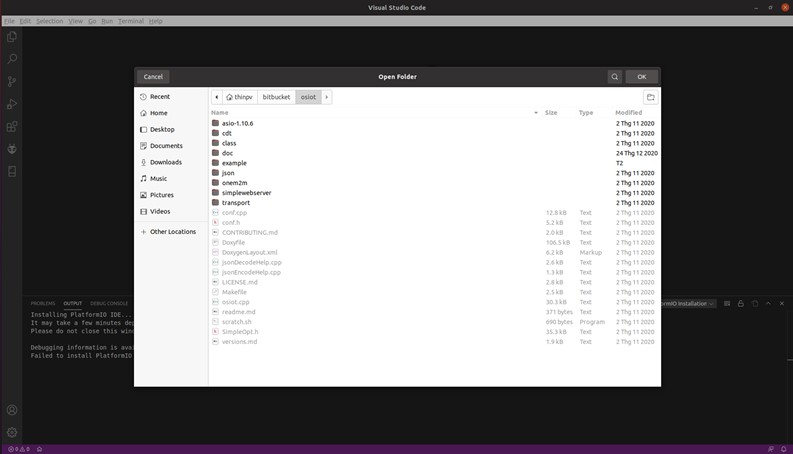
Task: Select thinpv in the path bar
Action: (x=239, y=97)
